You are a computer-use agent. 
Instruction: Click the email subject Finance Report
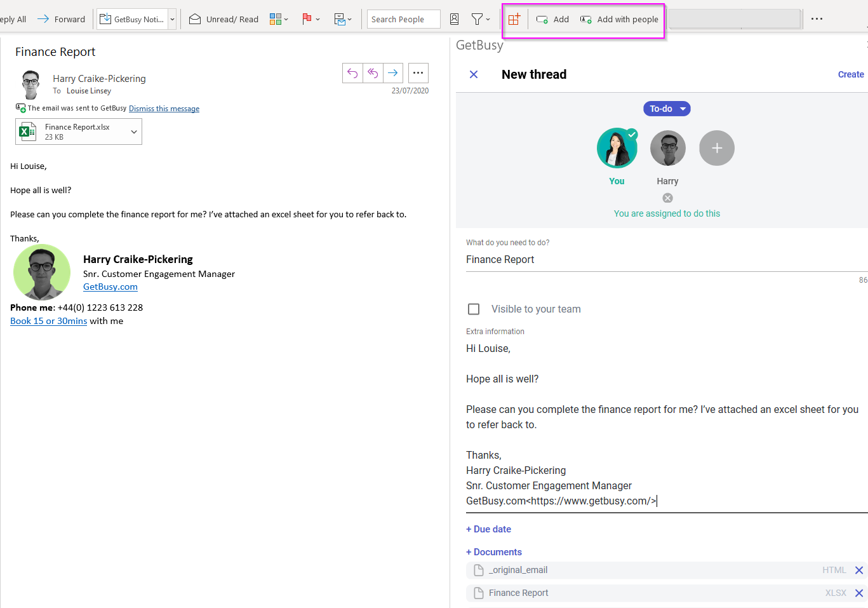point(55,51)
